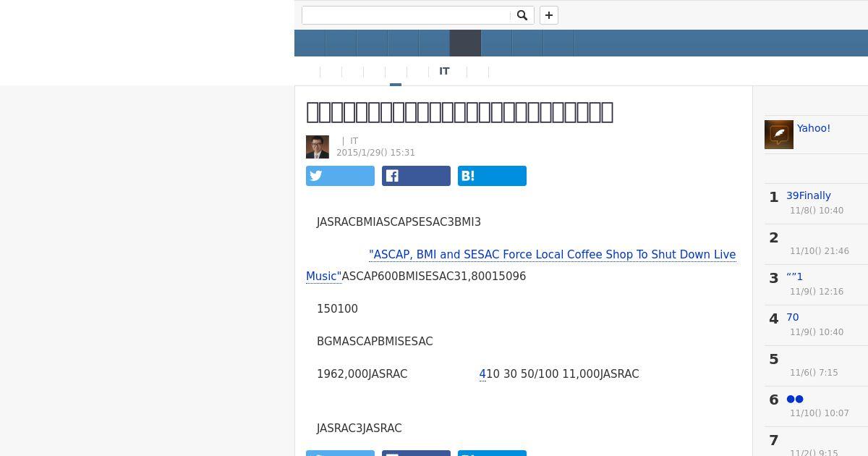
Task: Click the ranking date "11/10() 21:46"
Action: coord(820,251)
